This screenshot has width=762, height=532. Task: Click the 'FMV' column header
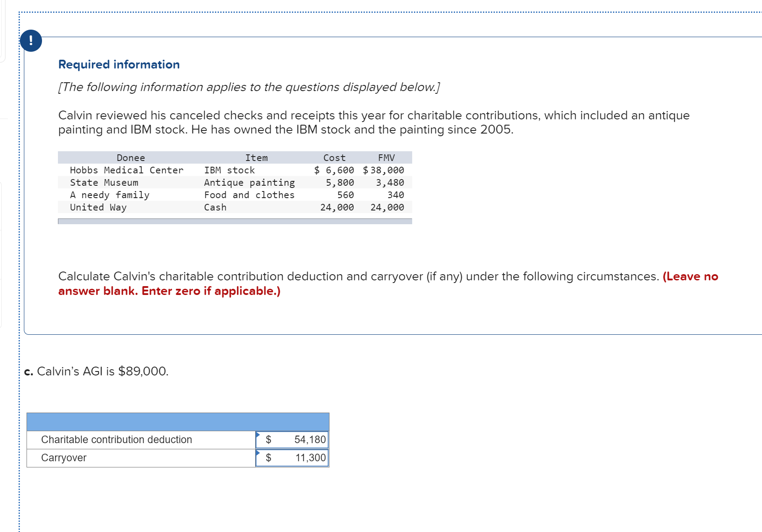tap(387, 158)
